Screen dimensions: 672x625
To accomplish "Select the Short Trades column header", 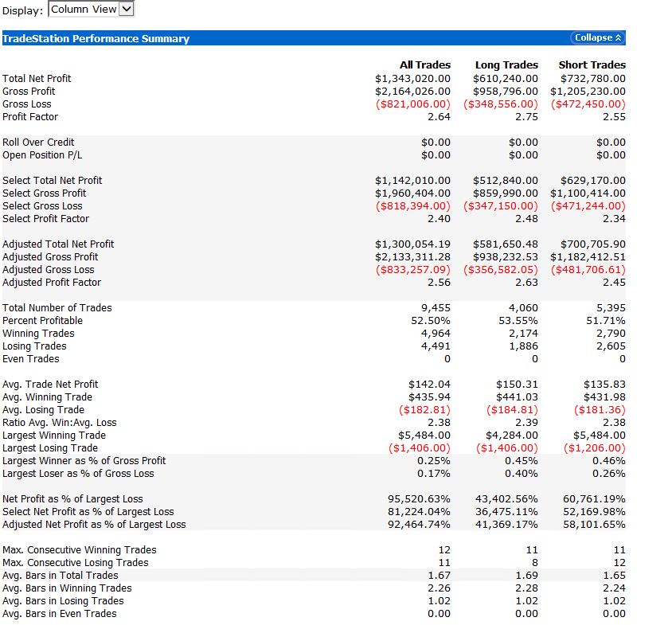I will (x=592, y=64).
